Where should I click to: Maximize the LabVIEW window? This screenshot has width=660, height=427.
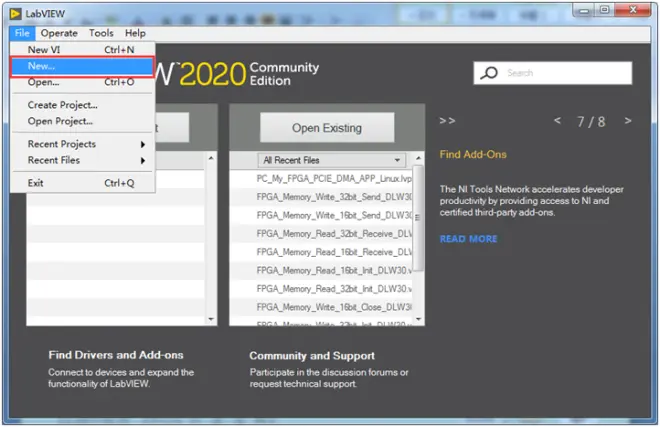tap(604, 11)
